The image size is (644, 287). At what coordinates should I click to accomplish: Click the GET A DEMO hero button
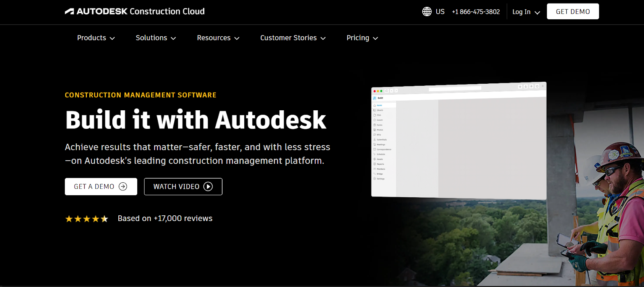click(101, 186)
